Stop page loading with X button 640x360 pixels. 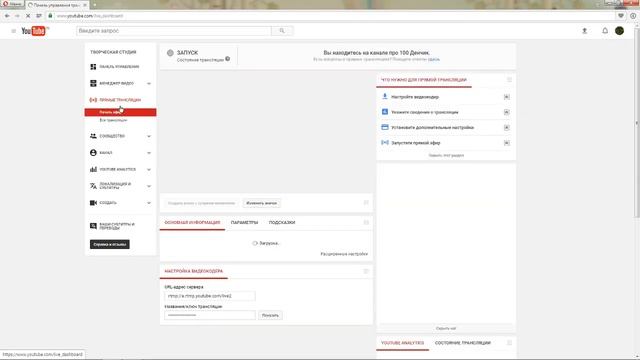28,16
